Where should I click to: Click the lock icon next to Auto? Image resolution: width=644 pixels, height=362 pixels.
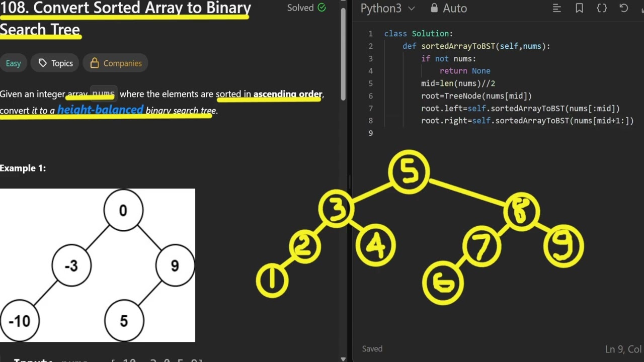click(434, 8)
